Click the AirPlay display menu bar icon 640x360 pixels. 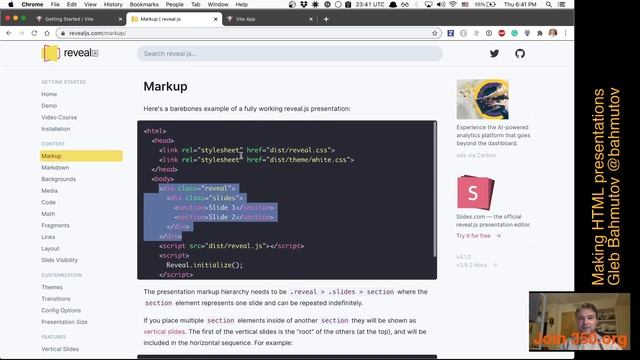tap(429, 4)
